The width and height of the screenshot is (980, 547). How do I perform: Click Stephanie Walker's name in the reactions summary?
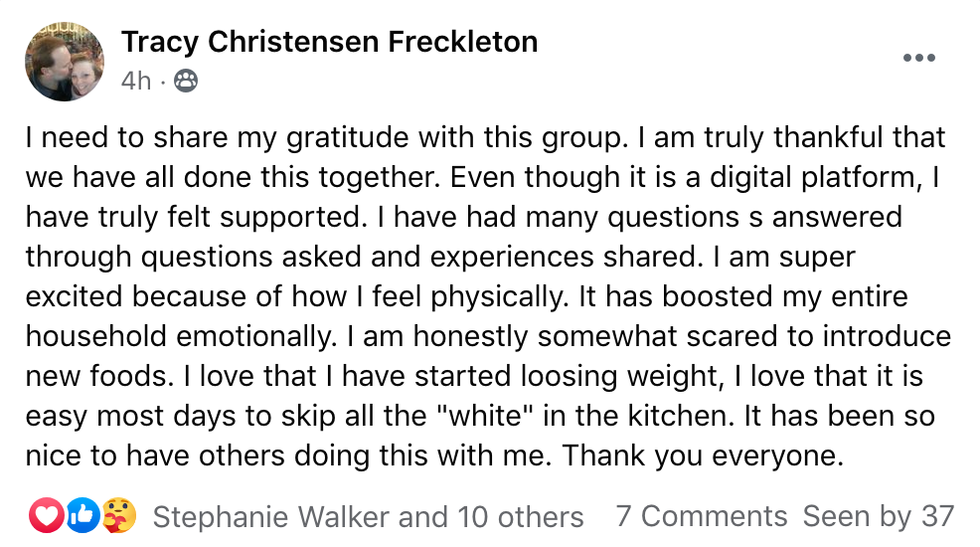coord(270,517)
